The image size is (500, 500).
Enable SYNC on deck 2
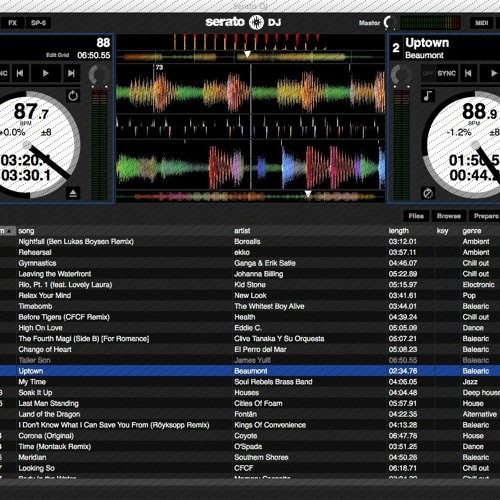446,73
